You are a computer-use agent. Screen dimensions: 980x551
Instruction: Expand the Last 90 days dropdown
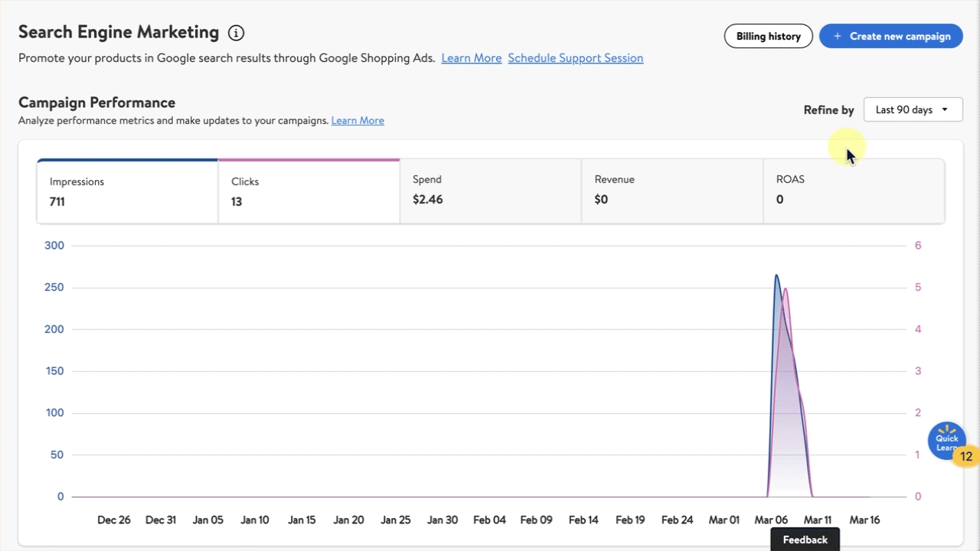[913, 109]
